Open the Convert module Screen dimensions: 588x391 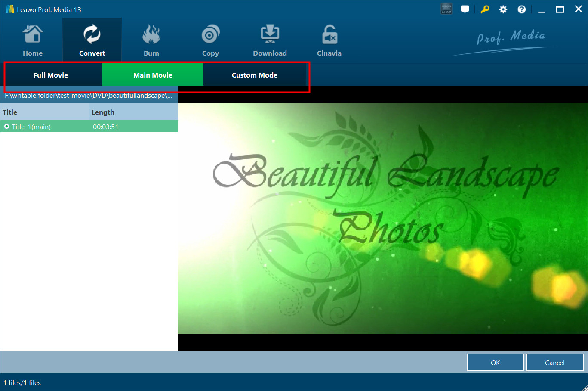click(x=92, y=40)
